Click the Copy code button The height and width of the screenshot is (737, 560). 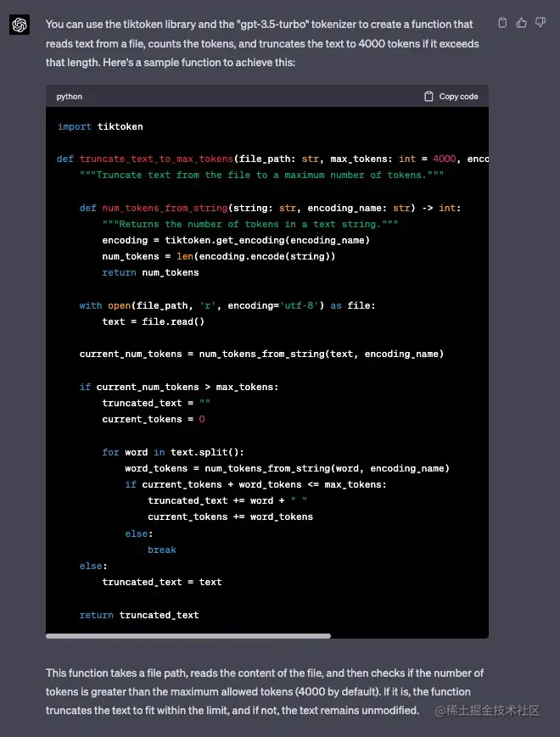click(x=451, y=97)
